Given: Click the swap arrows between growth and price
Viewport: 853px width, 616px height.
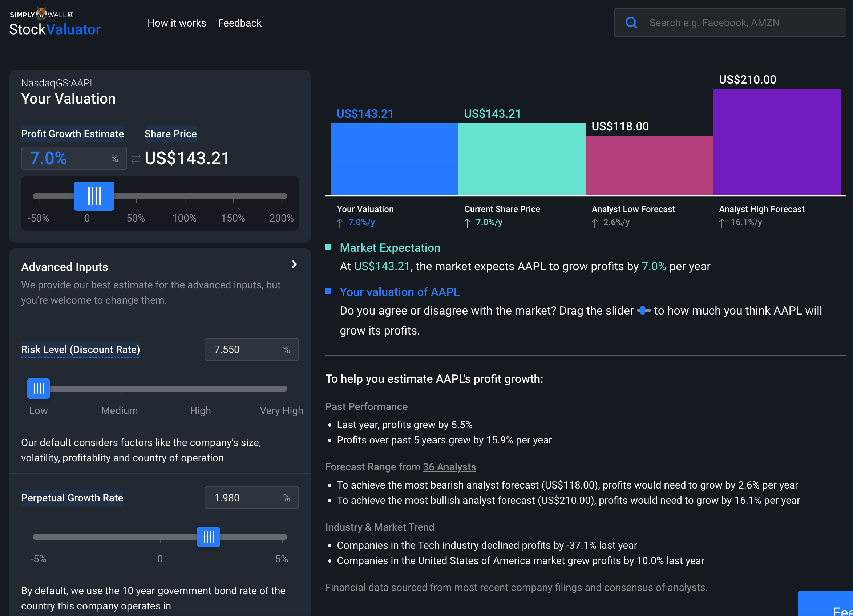Looking at the screenshot, I should (x=136, y=159).
